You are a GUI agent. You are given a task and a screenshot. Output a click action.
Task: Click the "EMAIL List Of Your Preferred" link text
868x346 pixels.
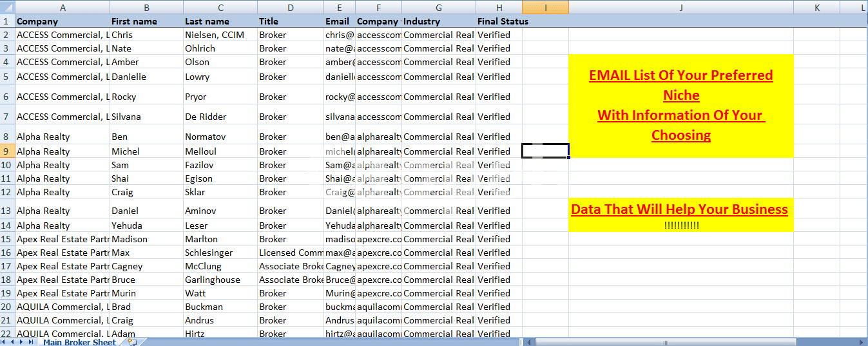tap(680, 75)
